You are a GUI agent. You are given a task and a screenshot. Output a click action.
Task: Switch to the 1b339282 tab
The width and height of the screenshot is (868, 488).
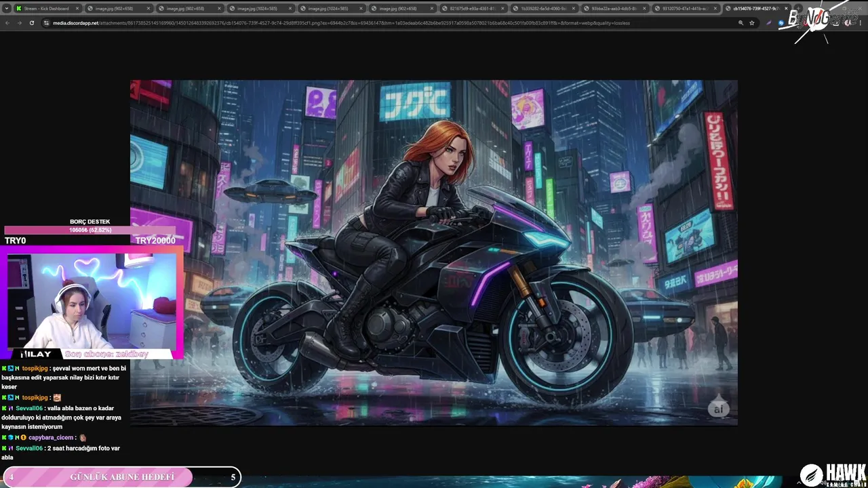pyautogui.click(x=545, y=9)
